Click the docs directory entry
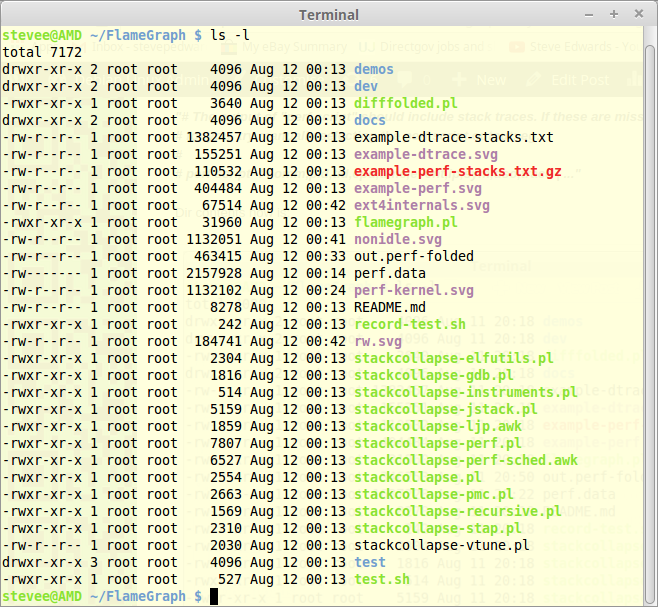This screenshot has height=607, width=658. [370, 120]
